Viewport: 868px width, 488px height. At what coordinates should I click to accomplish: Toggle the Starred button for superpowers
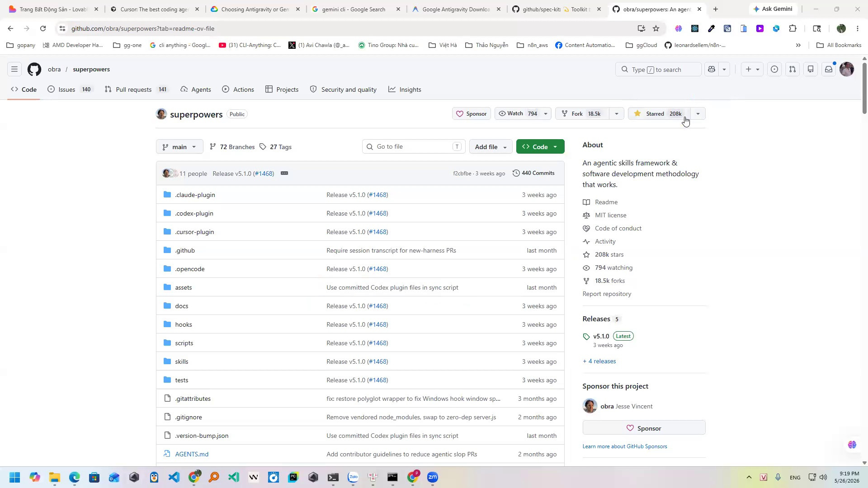(659, 114)
